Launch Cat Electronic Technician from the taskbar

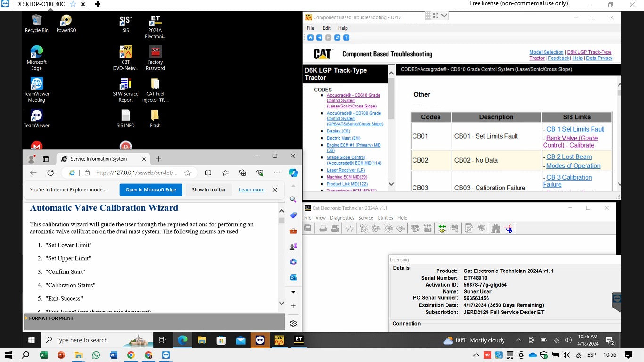click(298, 340)
